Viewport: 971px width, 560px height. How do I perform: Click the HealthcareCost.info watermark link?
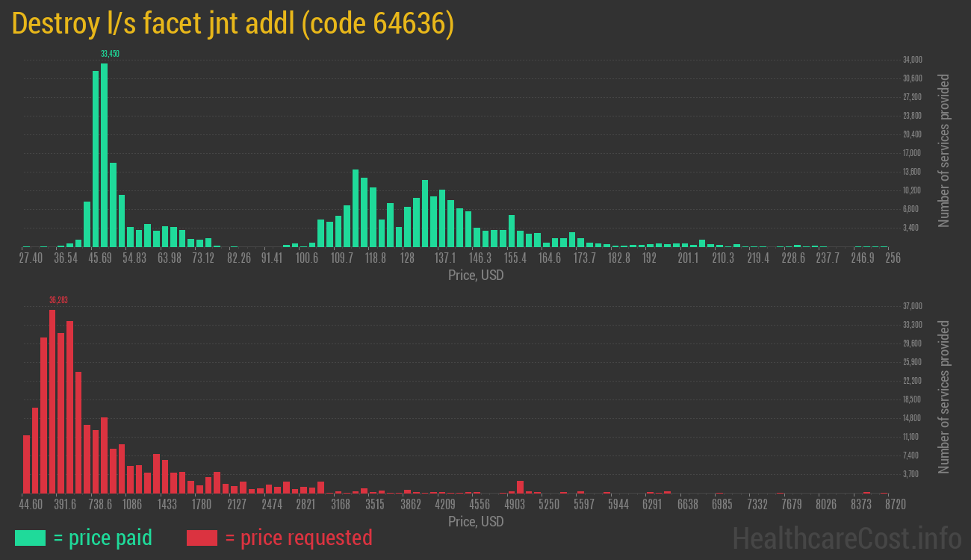846,538
